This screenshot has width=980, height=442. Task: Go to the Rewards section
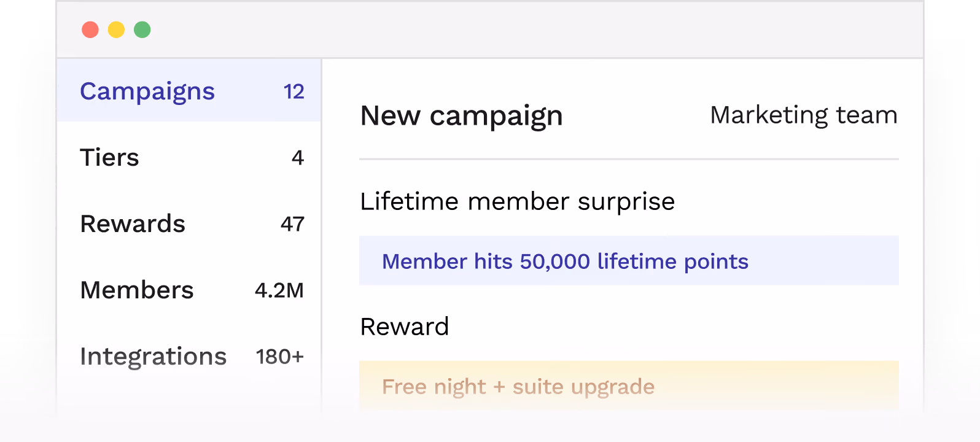point(189,224)
